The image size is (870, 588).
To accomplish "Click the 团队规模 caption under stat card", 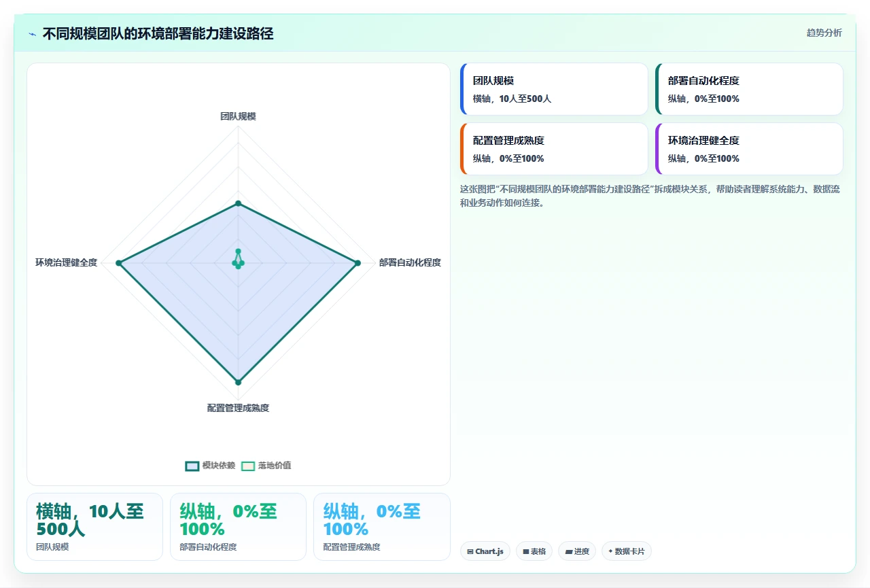I will (52, 547).
